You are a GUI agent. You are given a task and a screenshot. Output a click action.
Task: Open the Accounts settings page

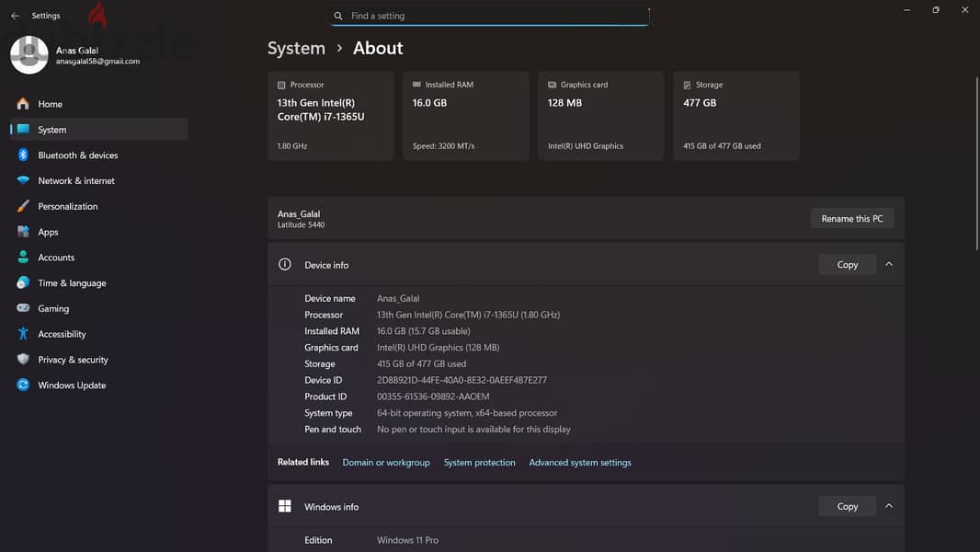pyautogui.click(x=98, y=257)
